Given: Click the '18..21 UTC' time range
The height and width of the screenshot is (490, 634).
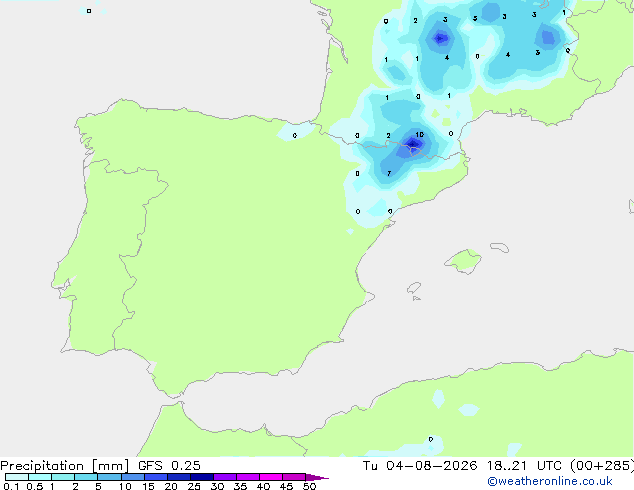Looking at the screenshot, I should click(x=524, y=466).
